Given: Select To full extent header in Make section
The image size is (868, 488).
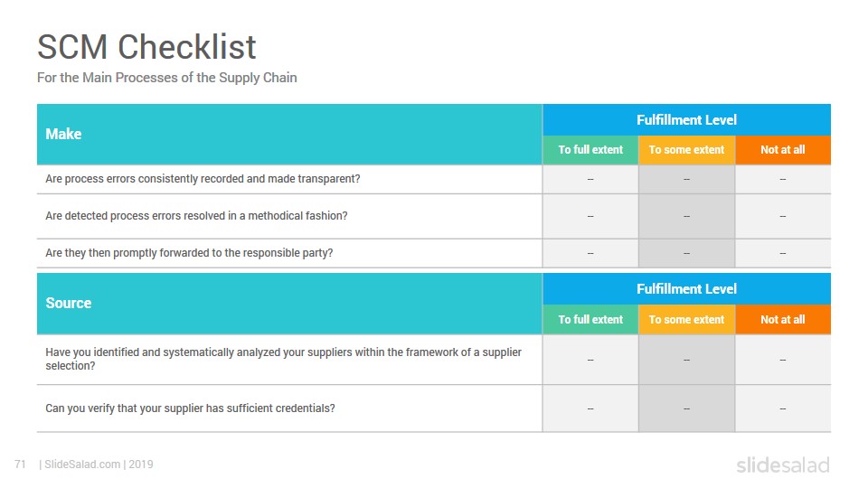Looking at the screenshot, I should tap(590, 150).
